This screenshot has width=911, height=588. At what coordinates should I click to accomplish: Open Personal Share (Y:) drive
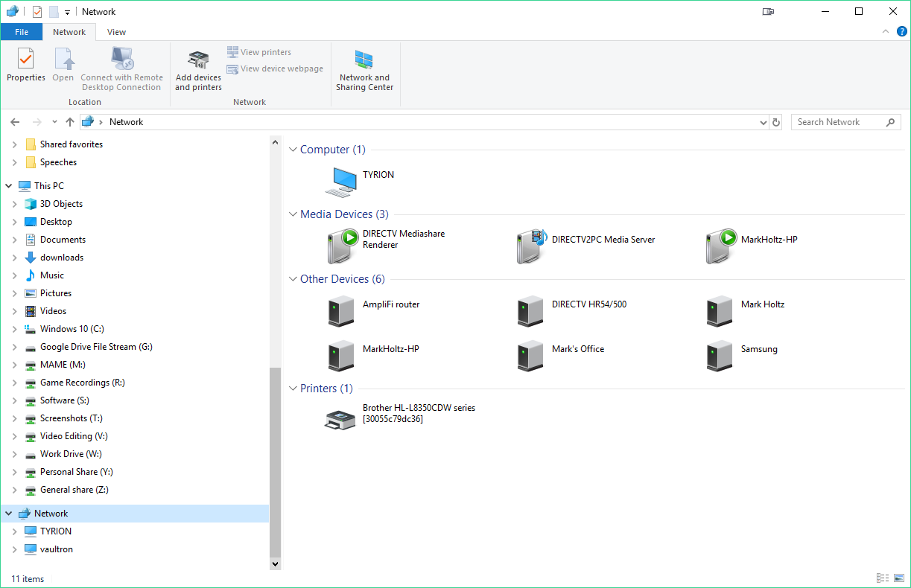(x=77, y=472)
